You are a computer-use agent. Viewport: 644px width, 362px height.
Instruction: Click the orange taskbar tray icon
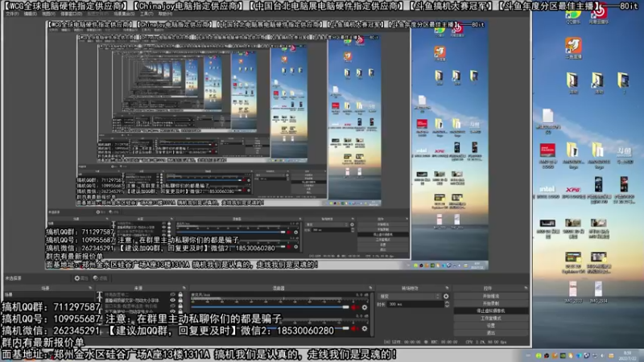555,356
